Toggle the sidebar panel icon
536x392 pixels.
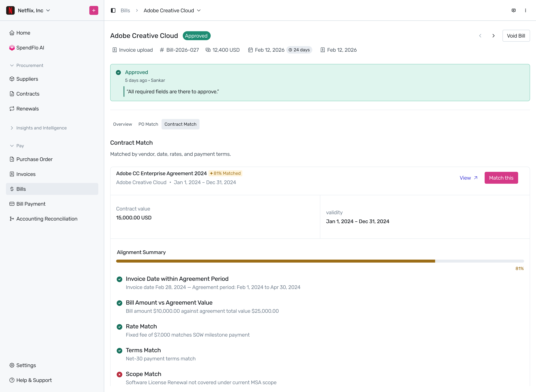click(113, 10)
